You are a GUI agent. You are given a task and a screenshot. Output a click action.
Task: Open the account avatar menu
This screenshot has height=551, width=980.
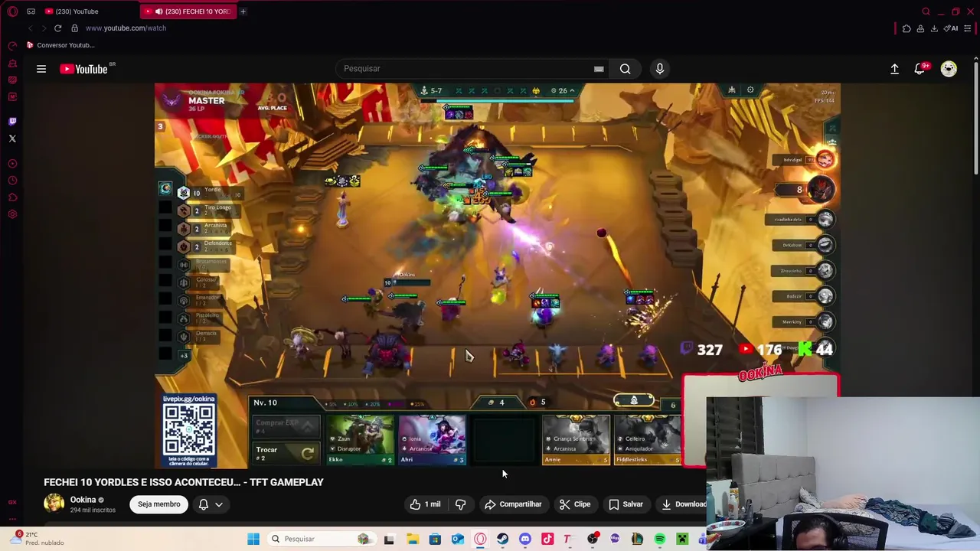click(x=949, y=69)
